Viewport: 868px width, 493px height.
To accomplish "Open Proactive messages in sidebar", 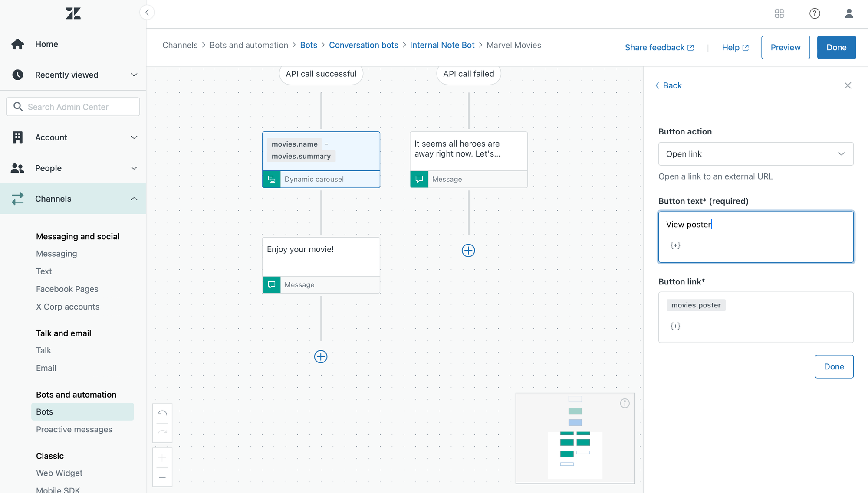I will click(x=74, y=429).
